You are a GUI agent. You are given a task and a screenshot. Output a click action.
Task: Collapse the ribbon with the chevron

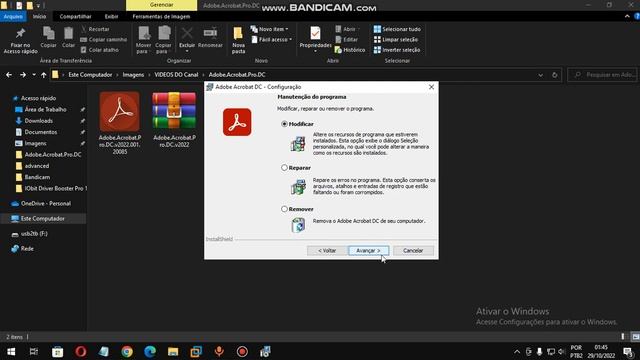627,16
